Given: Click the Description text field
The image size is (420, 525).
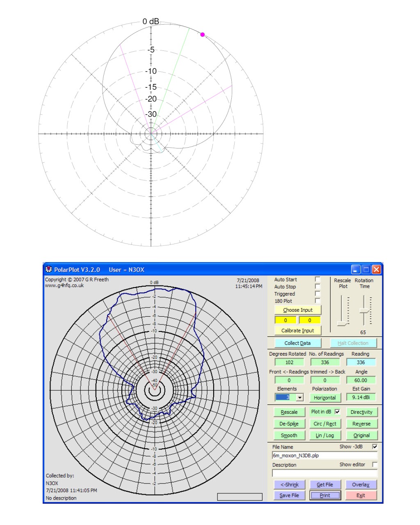Looking at the screenshot, I should click(x=324, y=473).
